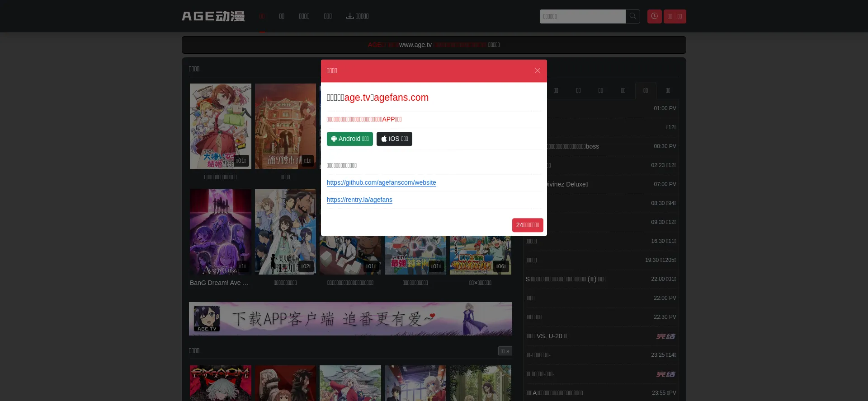Viewport: 868px width, 401px height.
Task: Click the www.age.tv notice bar text
Action: (x=415, y=45)
